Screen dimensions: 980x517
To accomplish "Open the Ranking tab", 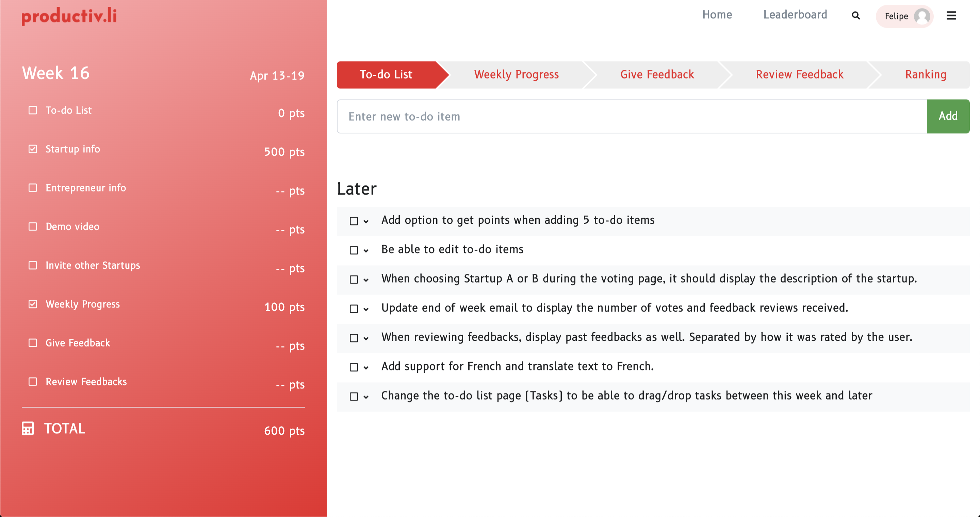I will [925, 74].
